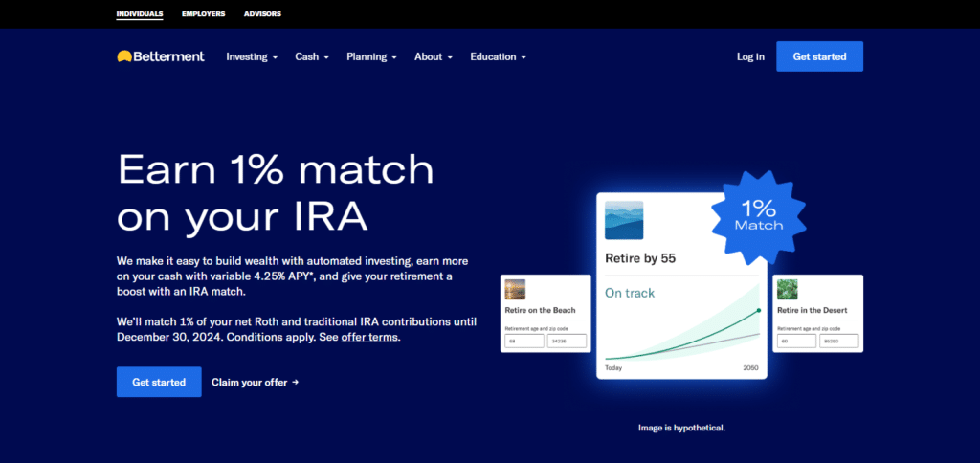Click the Image is hypothetical note
Screen dimensions: 980x463
click(x=681, y=428)
